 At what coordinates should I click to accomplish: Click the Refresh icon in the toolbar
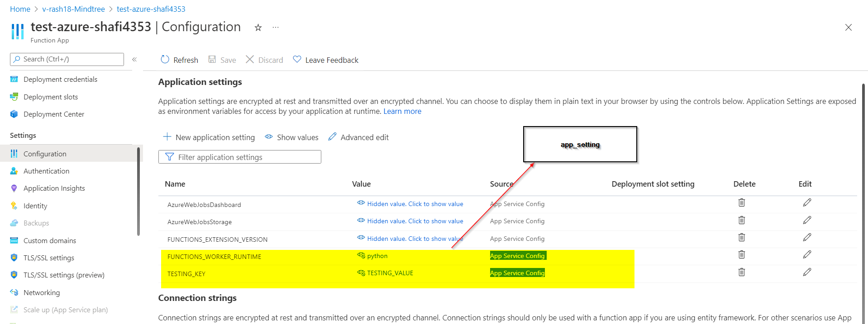coord(165,60)
